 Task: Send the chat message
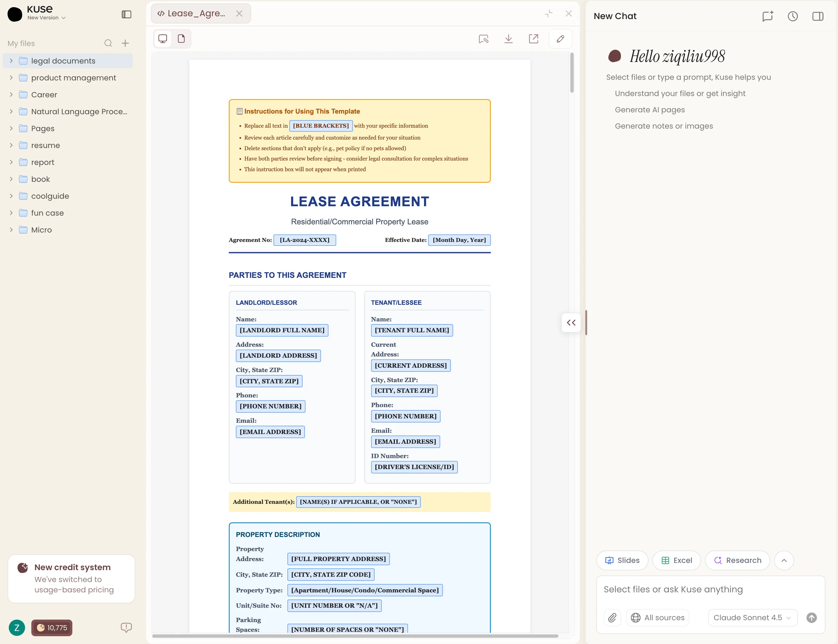pyautogui.click(x=811, y=617)
